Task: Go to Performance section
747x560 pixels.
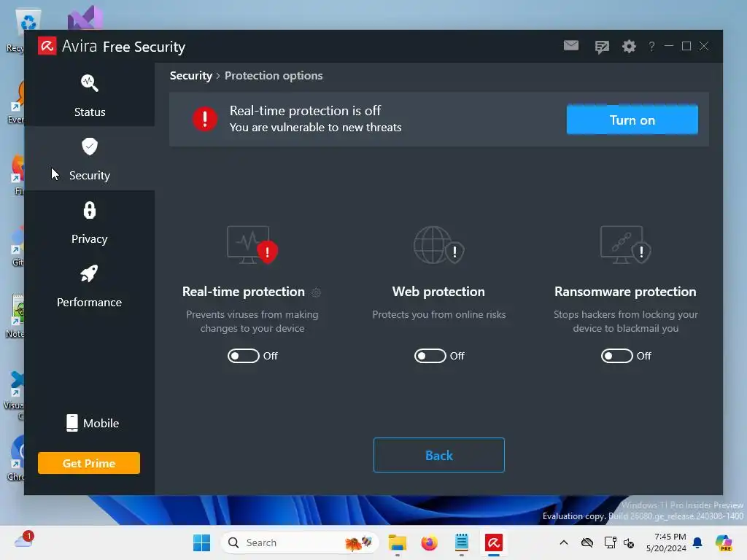Action: 90,286
